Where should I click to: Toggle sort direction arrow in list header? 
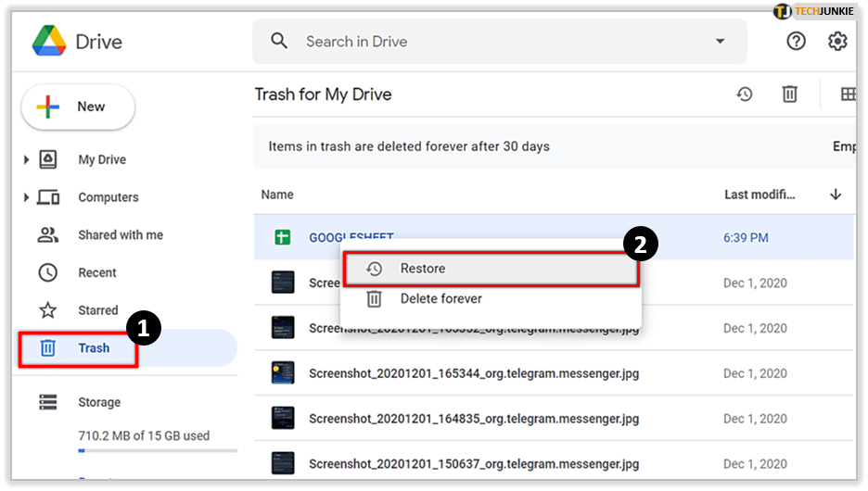click(x=836, y=195)
